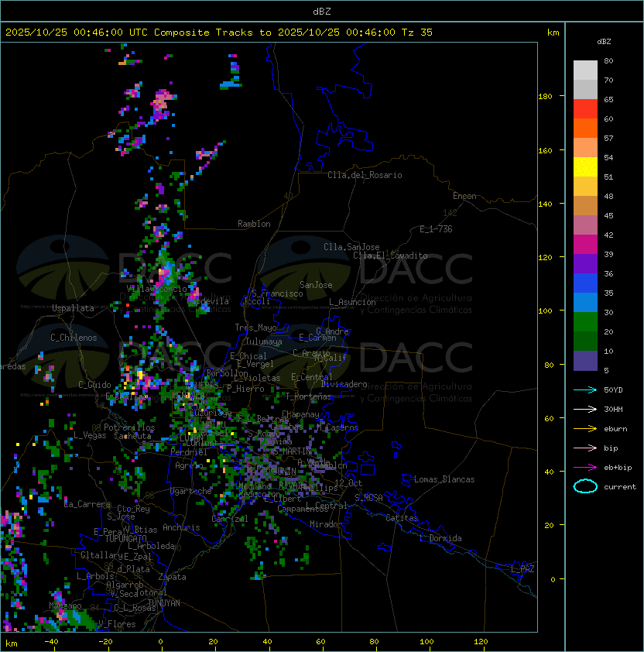
Task: Click the 'Encon' location label
Action: [464, 196]
